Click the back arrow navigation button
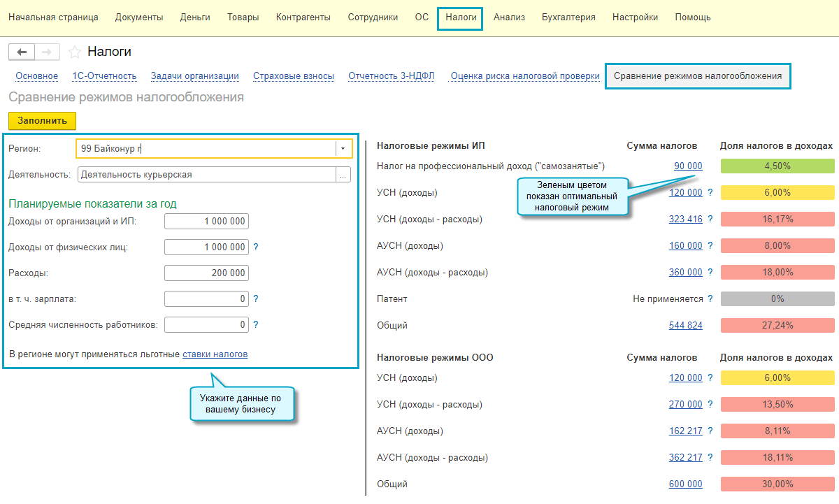The image size is (839, 504). pyautogui.click(x=22, y=52)
